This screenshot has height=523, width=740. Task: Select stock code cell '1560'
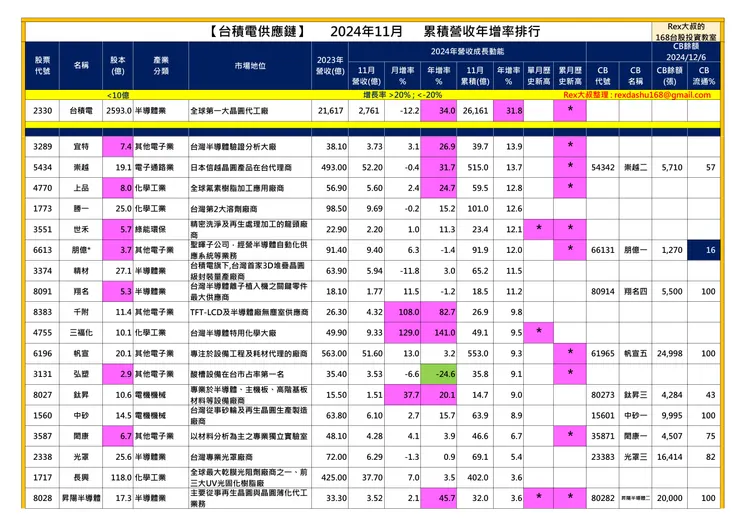[x=42, y=415]
